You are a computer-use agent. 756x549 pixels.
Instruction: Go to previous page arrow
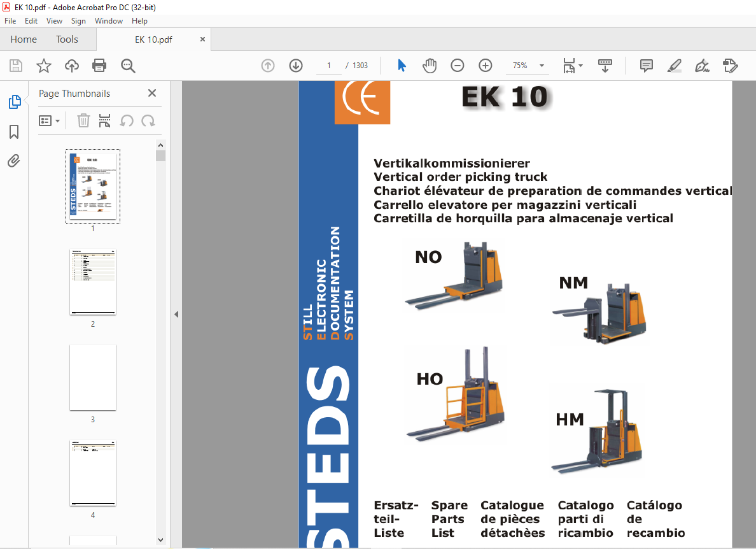point(267,66)
